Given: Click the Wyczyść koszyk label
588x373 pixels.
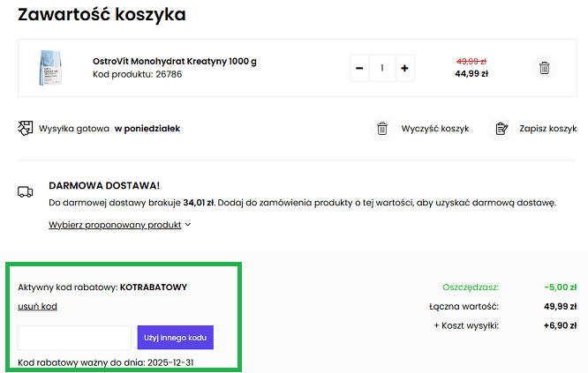Looking at the screenshot, I should pos(434,129).
